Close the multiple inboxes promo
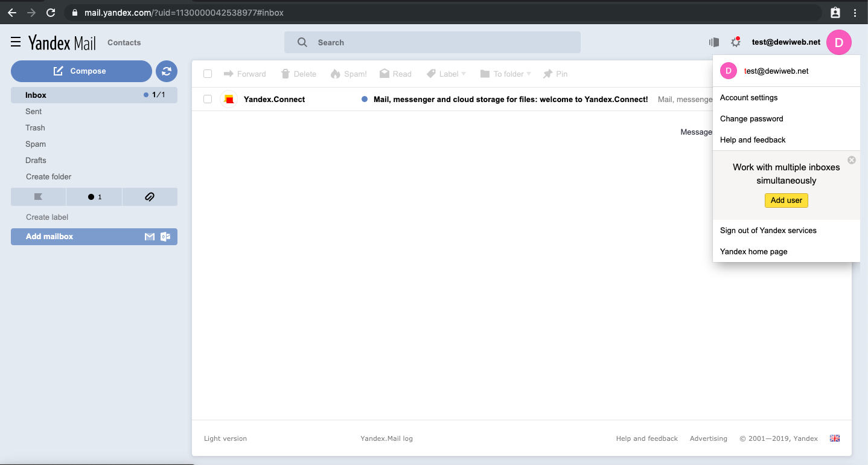Viewport: 868px width, 465px height. 851,160
